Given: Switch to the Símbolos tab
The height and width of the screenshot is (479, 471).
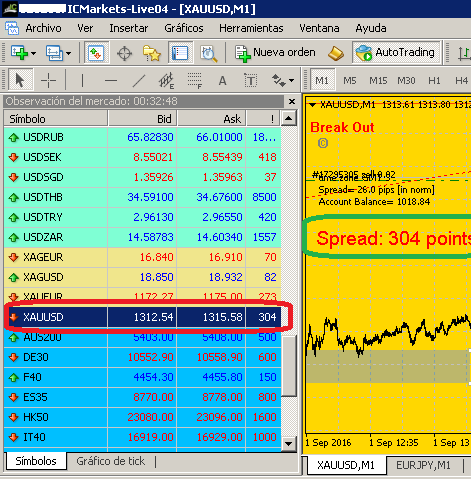Looking at the screenshot, I should [x=36, y=461].
